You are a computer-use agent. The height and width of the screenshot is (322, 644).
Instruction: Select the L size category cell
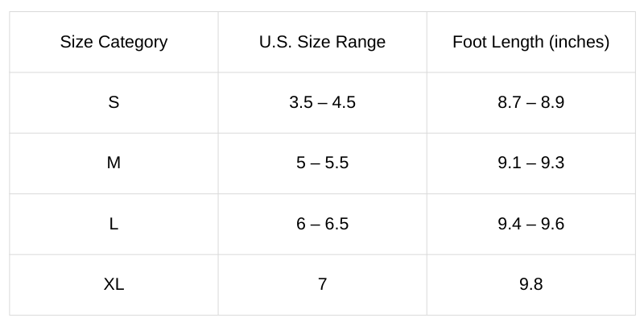click(114, 224)
